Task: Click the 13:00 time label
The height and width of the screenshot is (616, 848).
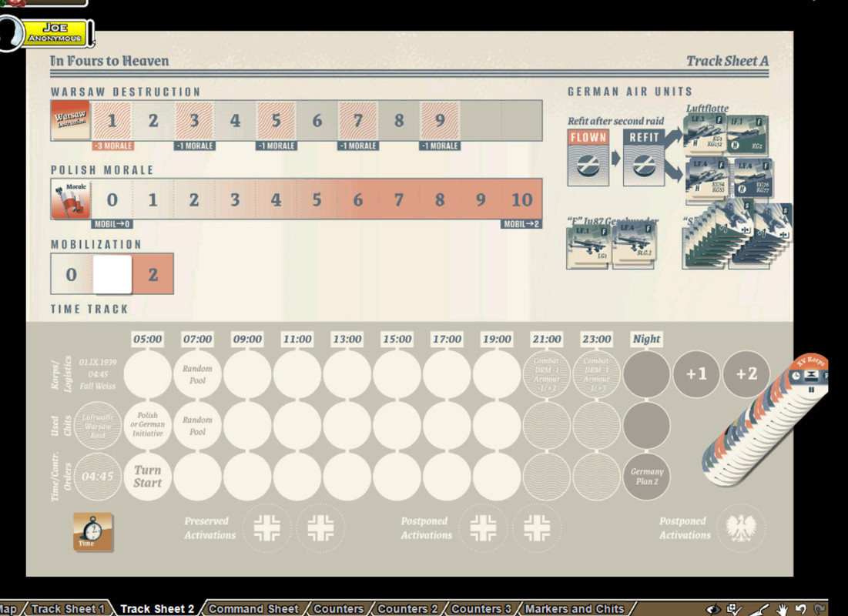Action: (347, 339)
